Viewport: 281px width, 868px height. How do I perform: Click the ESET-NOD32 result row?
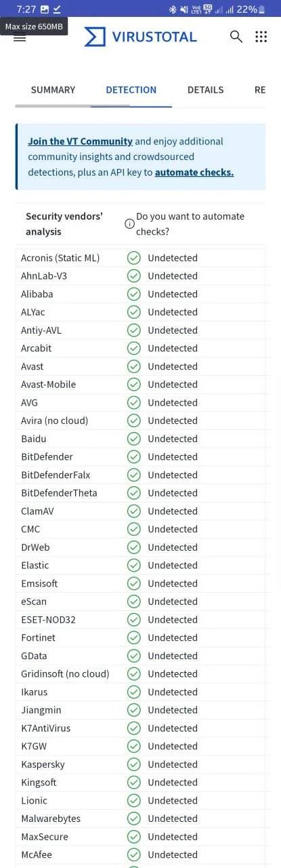tap(140, 620)
